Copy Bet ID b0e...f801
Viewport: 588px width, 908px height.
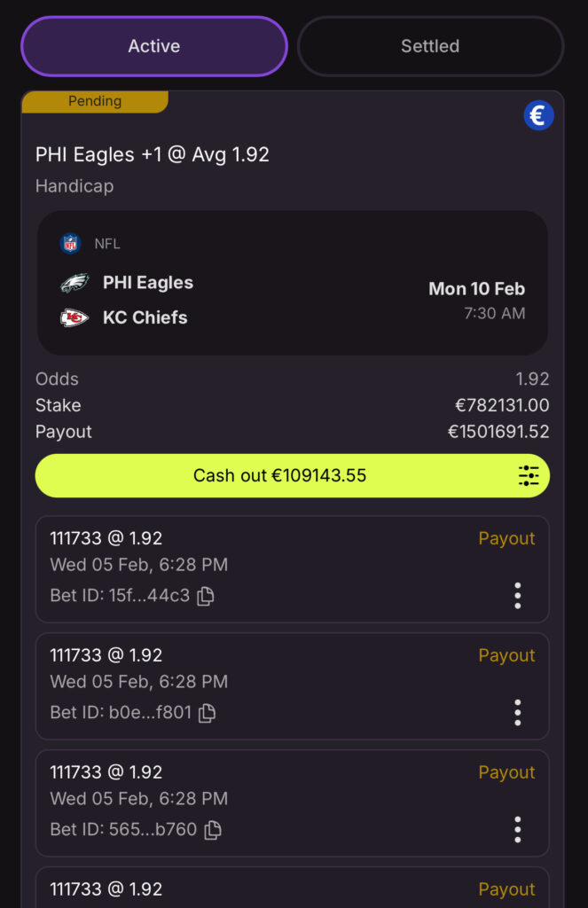tap(208, 713)
